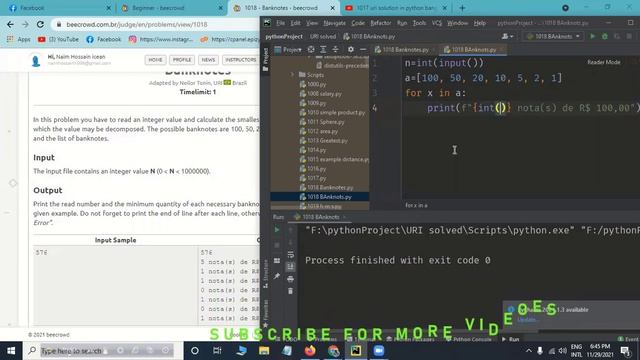Click the Clear All trash icon in Run panel
The width and height of the screenshot is (640, 360).
(290, 291)
